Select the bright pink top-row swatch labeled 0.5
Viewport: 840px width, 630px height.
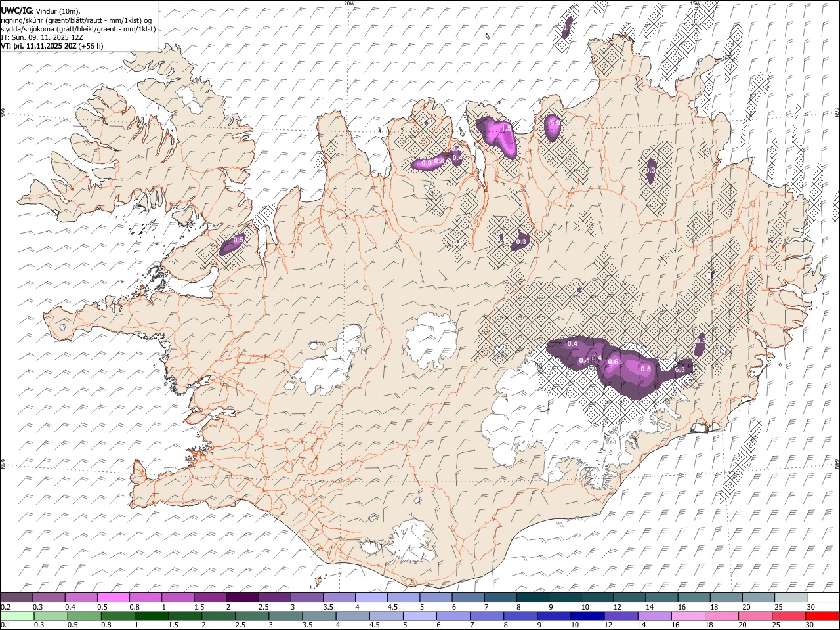tap(113, 597)
